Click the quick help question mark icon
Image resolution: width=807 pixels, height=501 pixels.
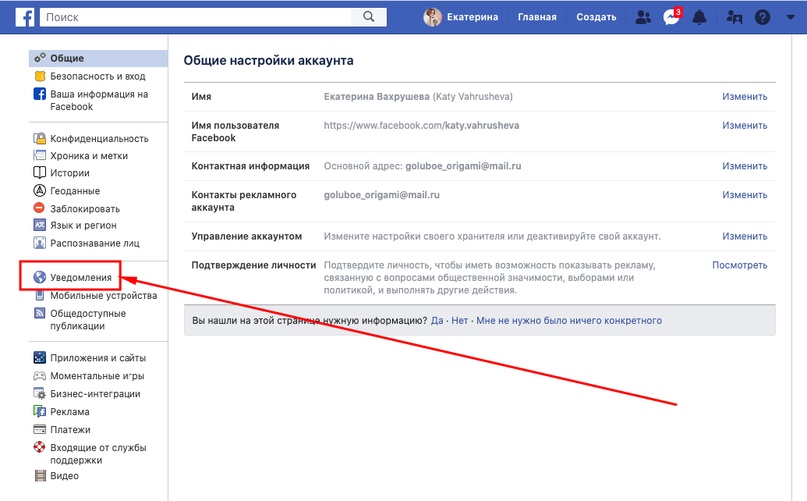(762, 18)
